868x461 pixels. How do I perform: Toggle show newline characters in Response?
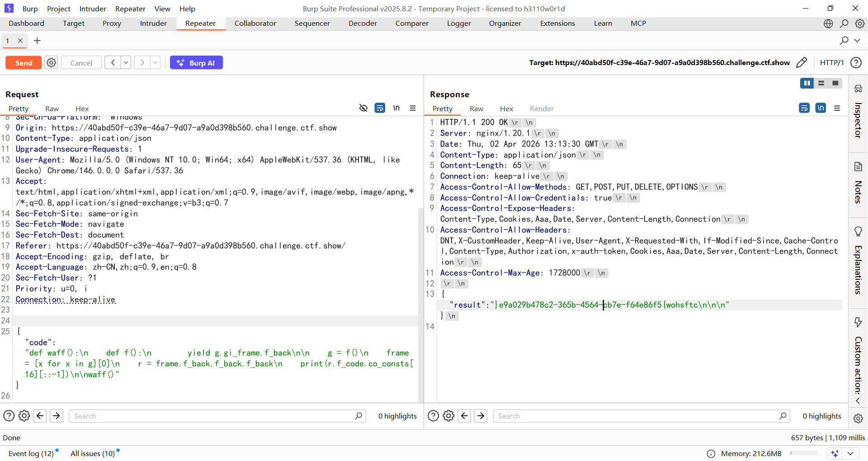(x=821, y=108)
